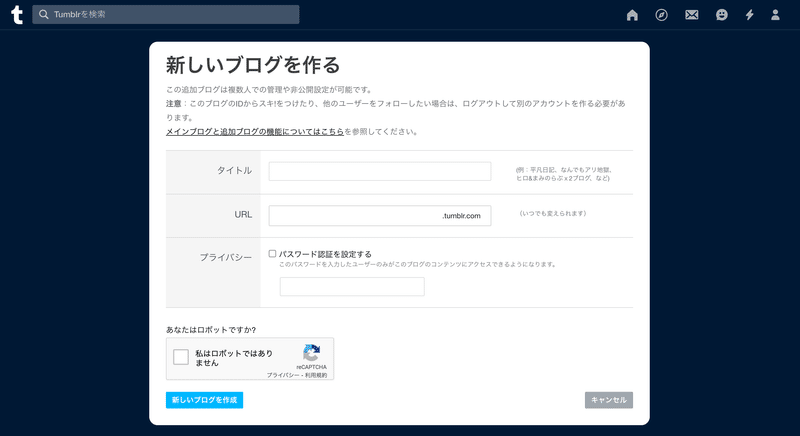
Task: Focus the Tumblrを検索 search field
Action: 166,14
